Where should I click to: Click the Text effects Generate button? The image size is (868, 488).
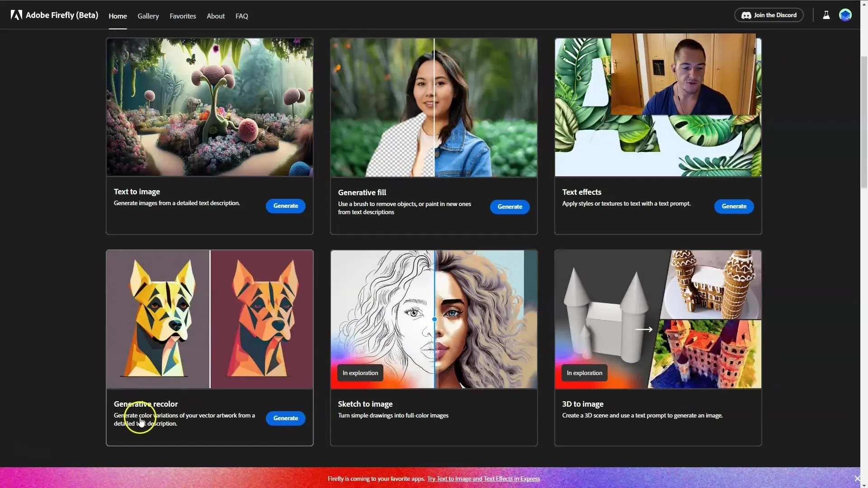tap(734, 206)
